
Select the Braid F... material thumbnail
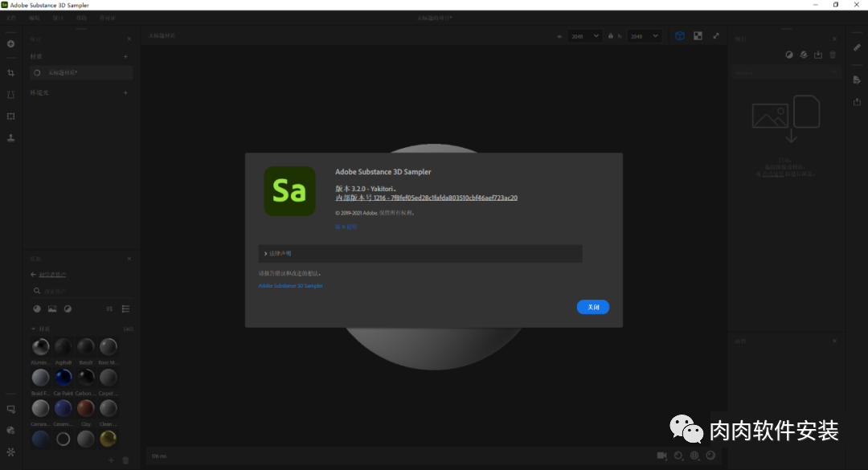[x=40, y=378]
